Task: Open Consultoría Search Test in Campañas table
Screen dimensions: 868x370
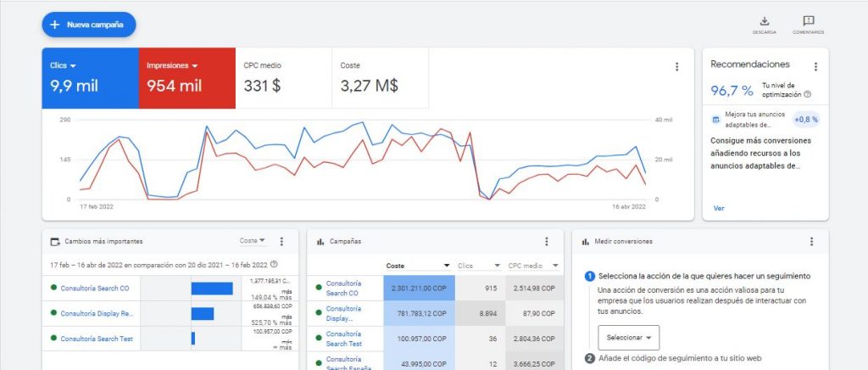Action: tap(344, 339)
